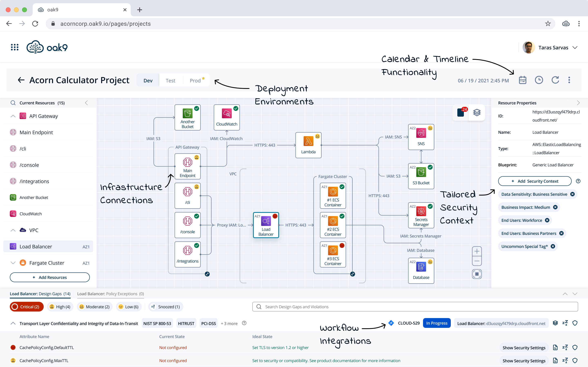The height and width of the screenshot is (367, 588).
Task: Open the layers icon on canvas
Action: click(477, 113)
